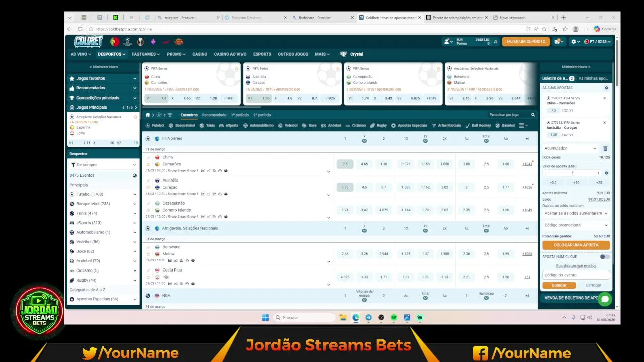The width and height of the screenshot is (644, 362).
Task: Open the AO VIVO menu
Action: 80,54
